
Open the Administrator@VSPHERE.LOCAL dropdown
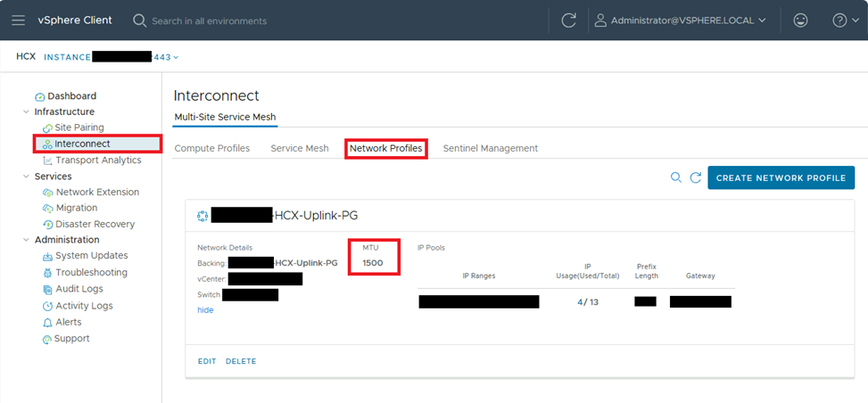689,21
